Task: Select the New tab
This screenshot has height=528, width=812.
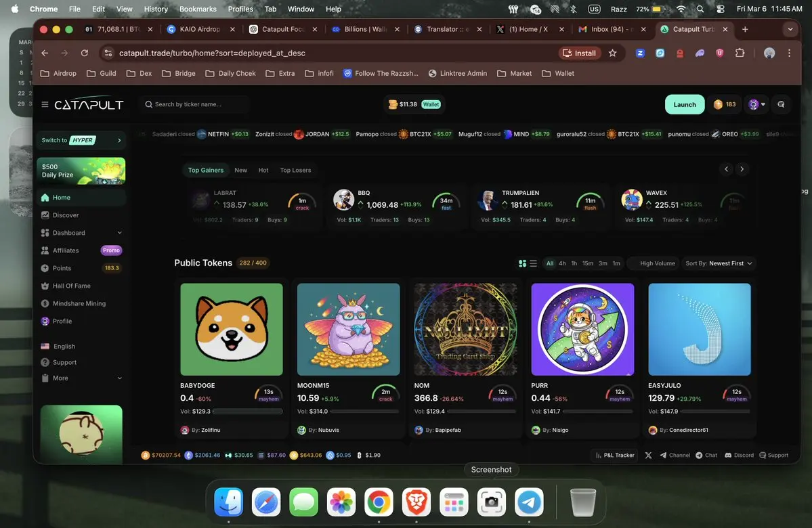Action: pyautogui.click(x=241, y=171)
